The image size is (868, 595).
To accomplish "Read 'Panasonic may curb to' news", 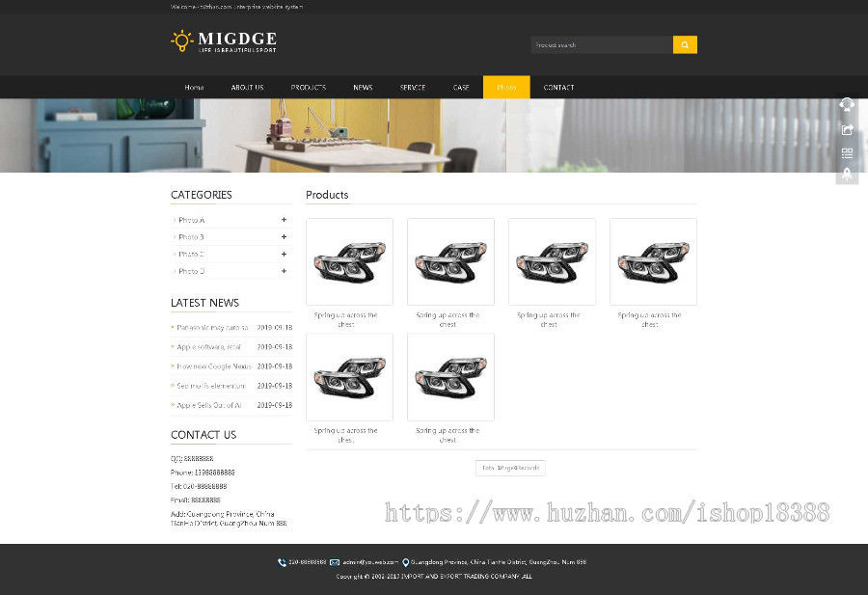I will (x=212, y=328).
